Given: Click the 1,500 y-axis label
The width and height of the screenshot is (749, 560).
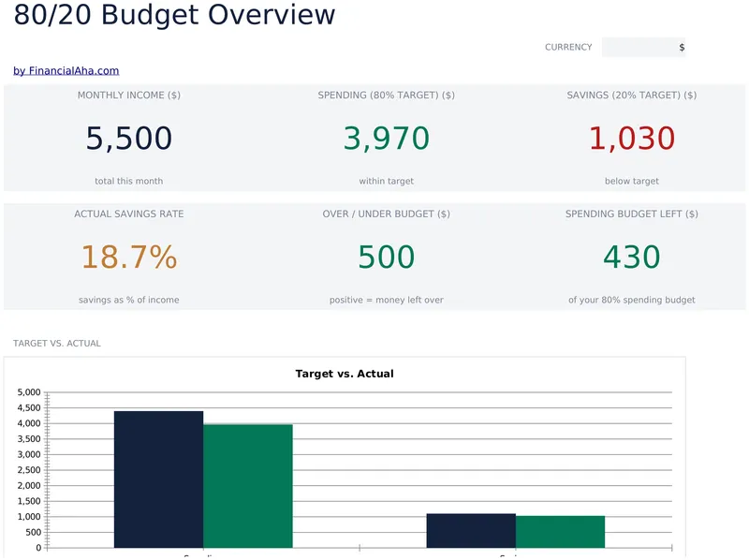Looking at the screenshot, I should click(29, 501).
